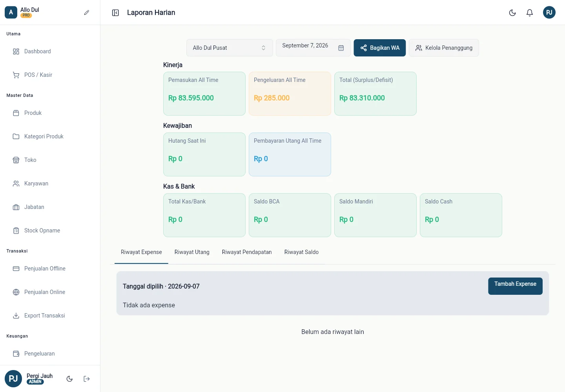This screenshot has height=392, width=565.
Task: Click the Pembayaran Utang All Time card
Action: [290, 154]
